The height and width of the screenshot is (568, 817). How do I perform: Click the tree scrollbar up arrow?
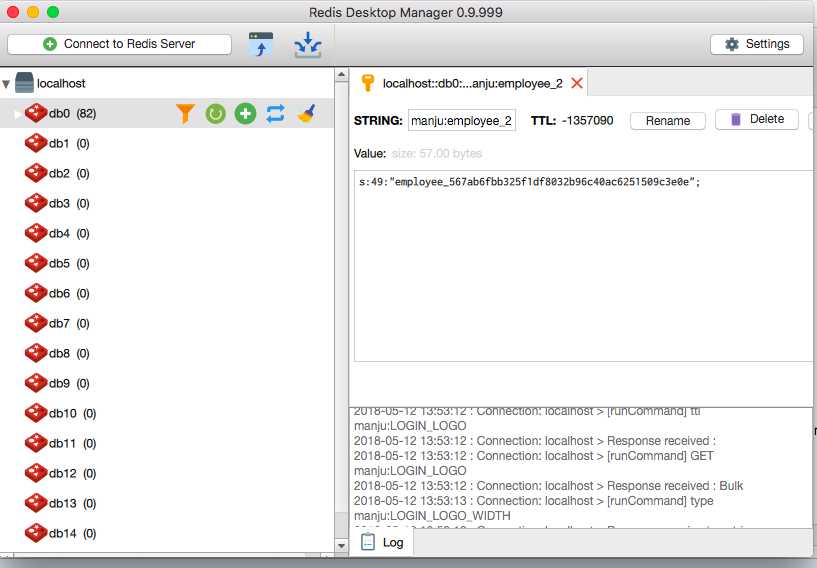(x=341, y=75)
